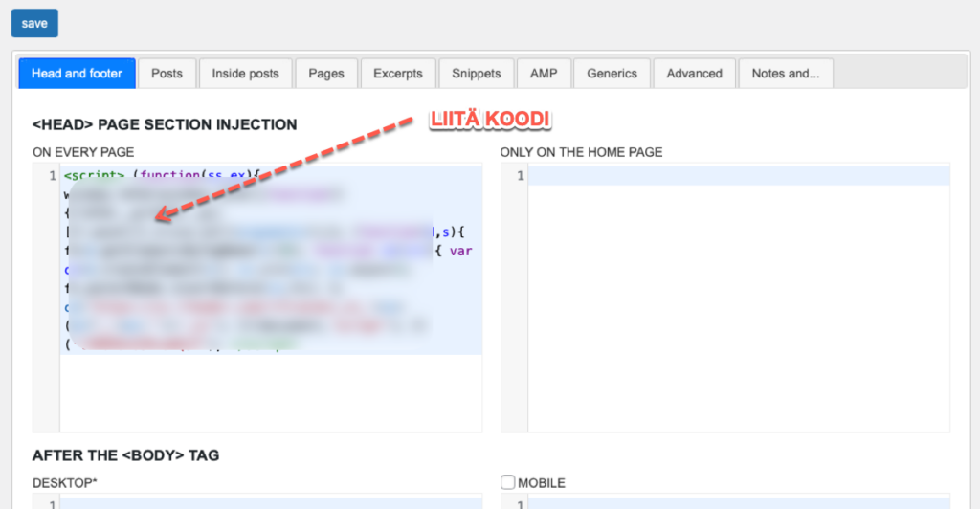Open the Generics tab

[x=612, y=74]
